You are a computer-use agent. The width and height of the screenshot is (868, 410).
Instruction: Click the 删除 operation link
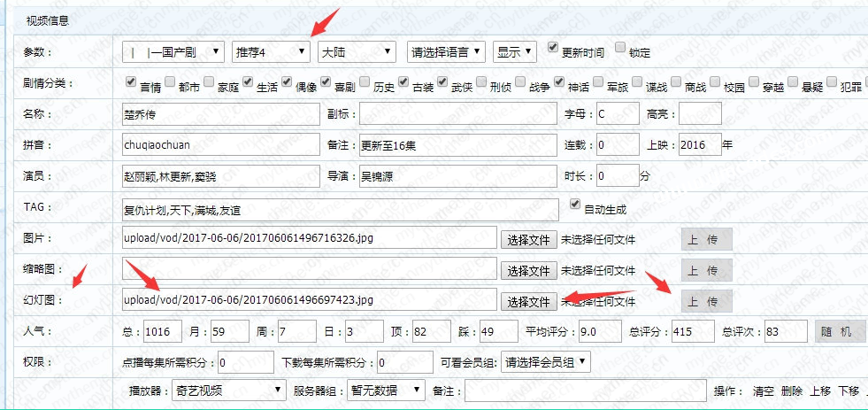pyautogui.click(x=791, y=391)
